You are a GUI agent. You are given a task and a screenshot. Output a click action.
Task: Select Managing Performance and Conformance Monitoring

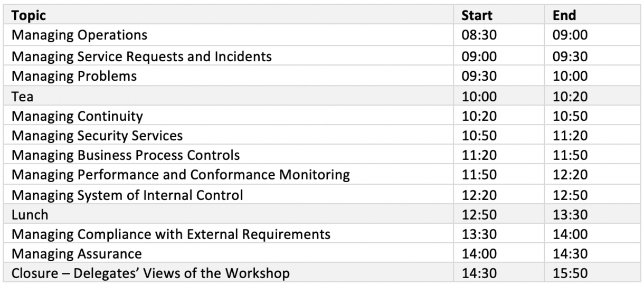click(181, 175)
